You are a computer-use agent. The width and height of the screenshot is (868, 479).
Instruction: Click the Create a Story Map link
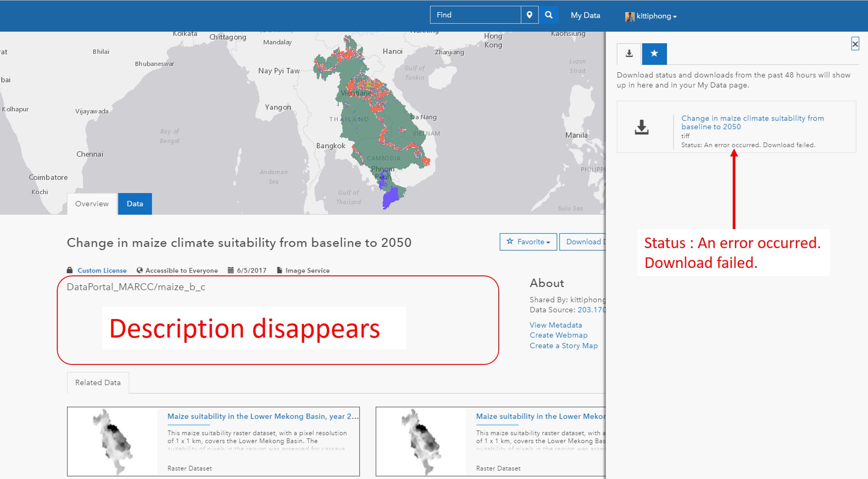[564, 346]
